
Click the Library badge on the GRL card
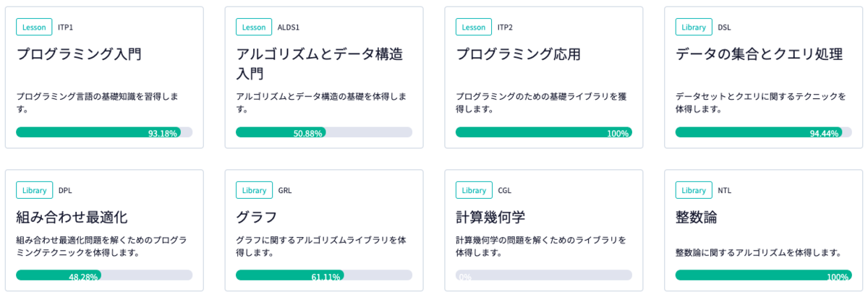(254, 190)
